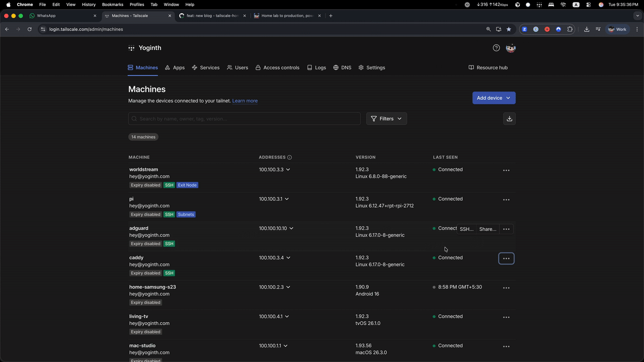Open three-dot menu for living-tv machine

(x=506, y=317)
